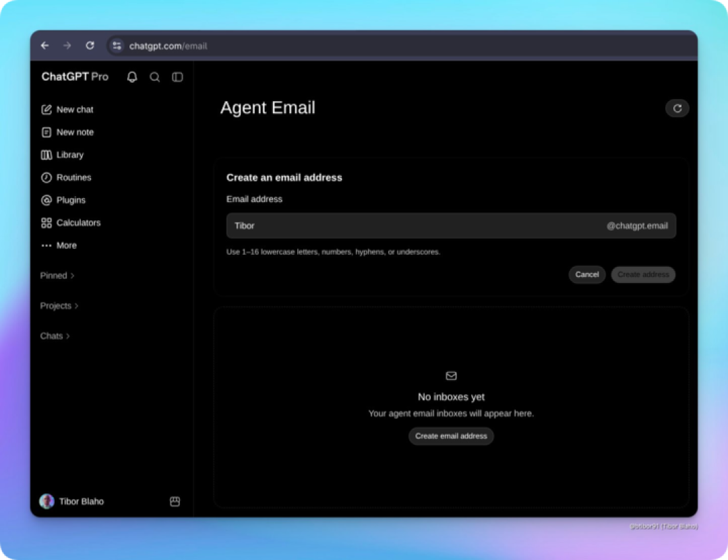Click Your agent email inboxes will appear here
The image size is (728, 560).
(x=451, y=413)
